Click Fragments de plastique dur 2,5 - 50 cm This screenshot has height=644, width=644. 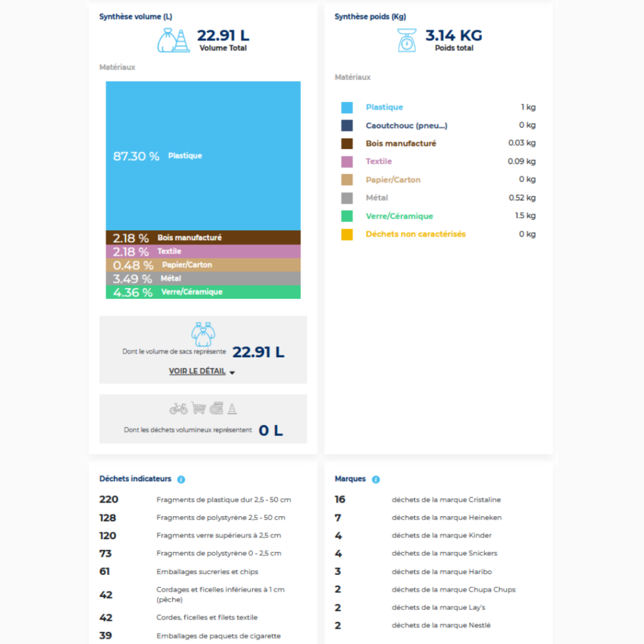[224, 499]
